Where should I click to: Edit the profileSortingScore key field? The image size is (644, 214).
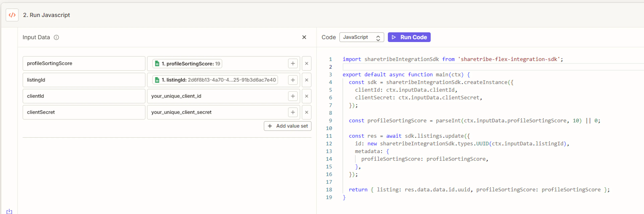point(84,63)
